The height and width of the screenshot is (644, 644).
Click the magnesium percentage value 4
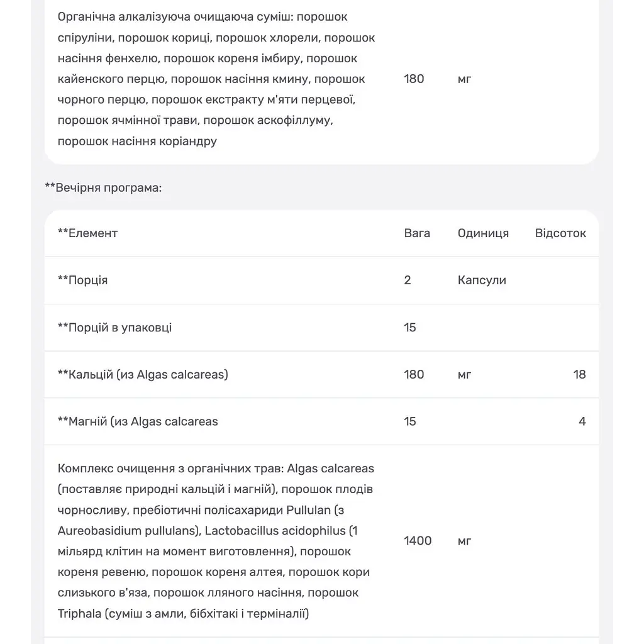click(582, 421)
